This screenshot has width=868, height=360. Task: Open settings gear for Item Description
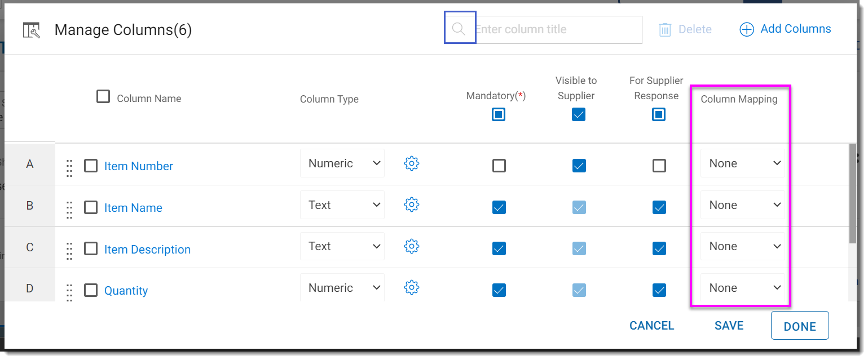click(412, 246)
